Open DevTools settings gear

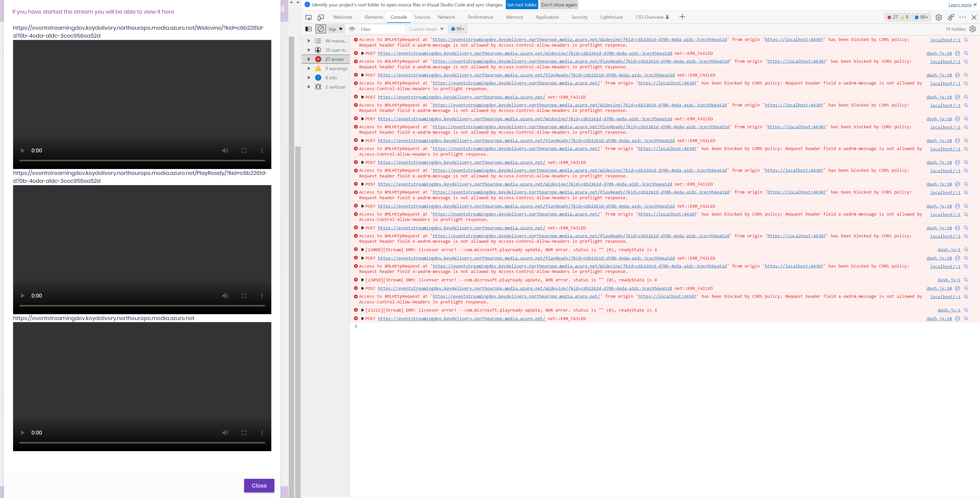pos(938,17)
